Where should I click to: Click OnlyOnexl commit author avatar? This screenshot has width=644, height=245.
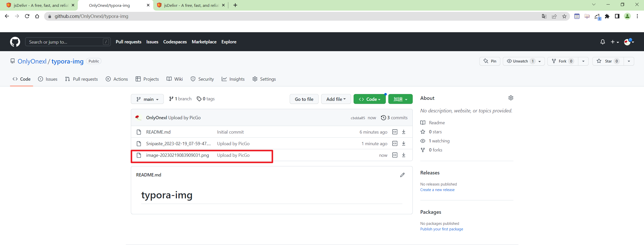point(138,117)
